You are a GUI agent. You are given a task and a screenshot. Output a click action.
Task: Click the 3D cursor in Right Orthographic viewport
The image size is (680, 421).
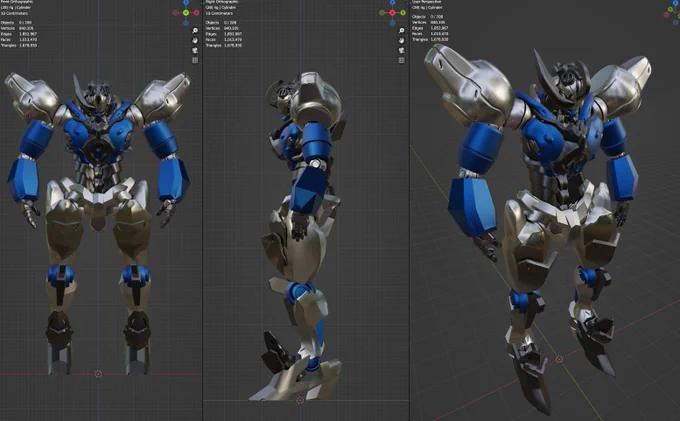[x=300, y=400]
